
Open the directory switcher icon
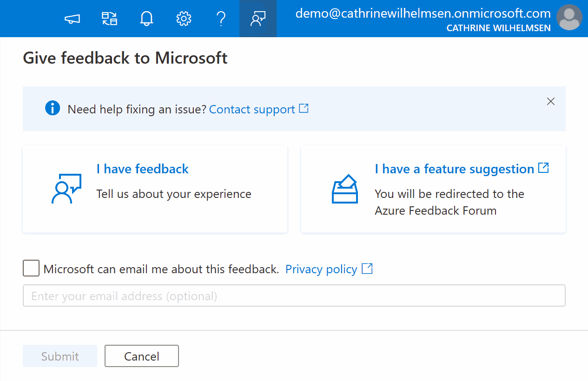point(109,19)
